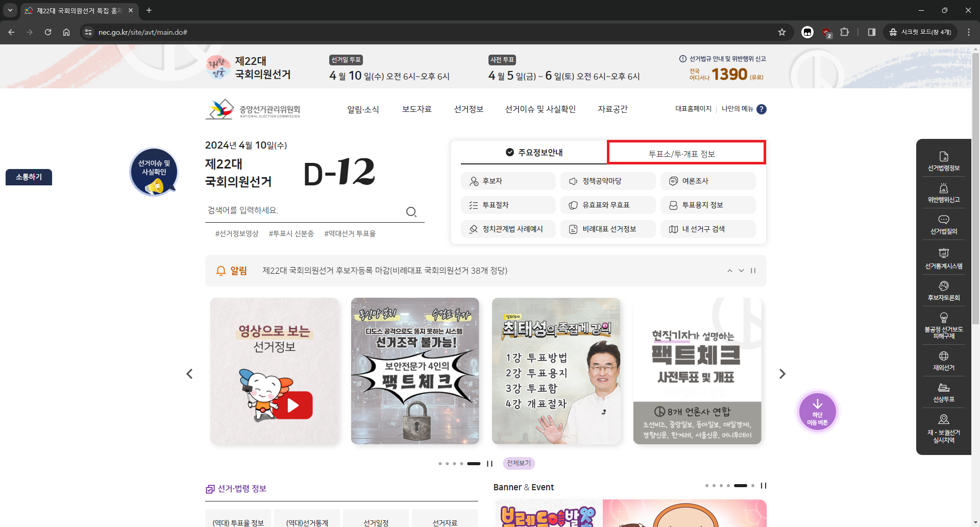Screen dimensions: 980x527
Task: Select the active elongated carousel indicator
Action: tap(474, 464)
